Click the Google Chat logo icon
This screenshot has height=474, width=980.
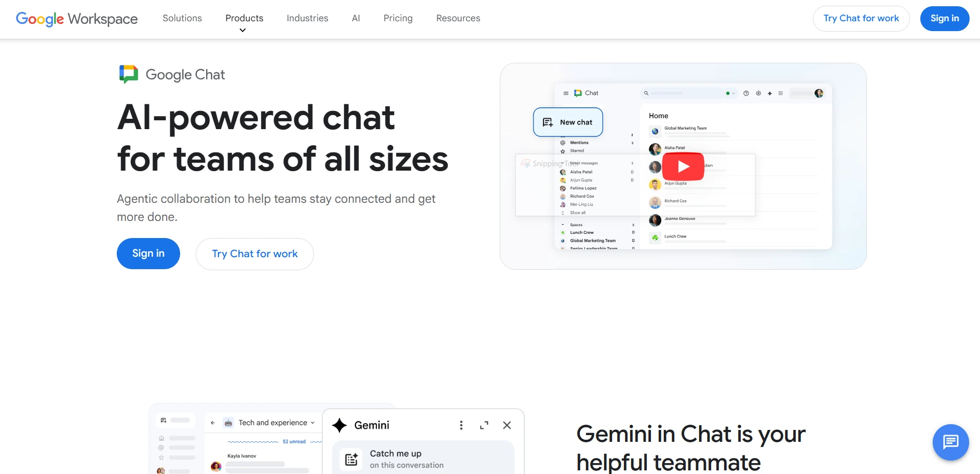point(578,93)
